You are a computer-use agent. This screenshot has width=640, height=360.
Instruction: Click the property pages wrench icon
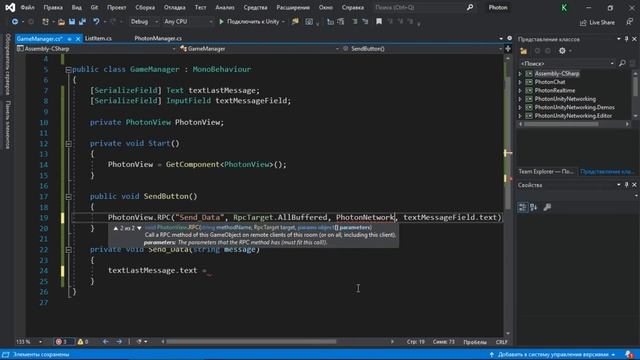547,207
